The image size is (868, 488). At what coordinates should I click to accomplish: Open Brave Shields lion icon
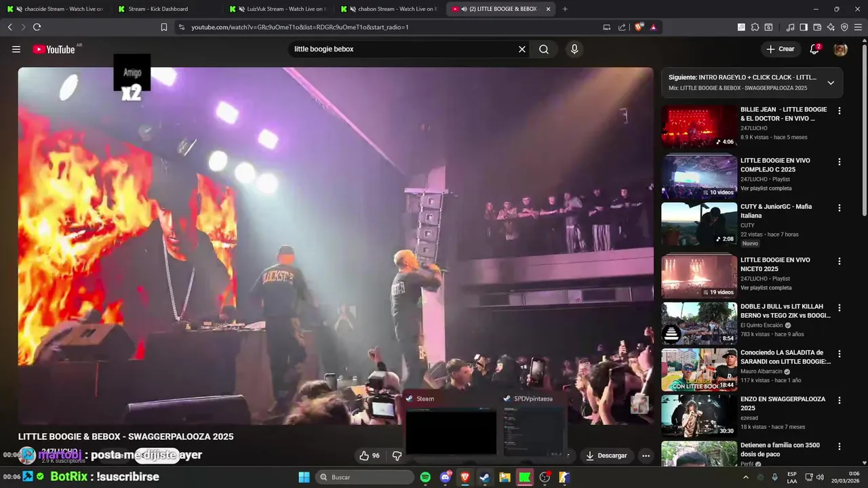639,27
